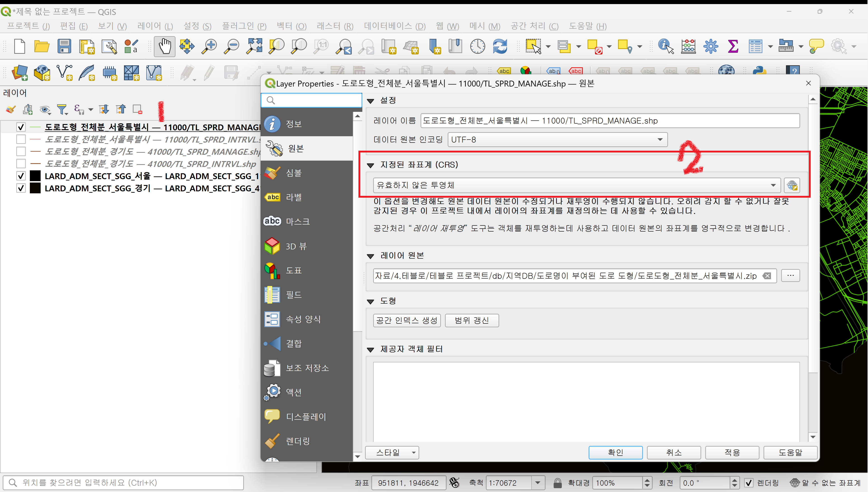The width and height of the screenshot is (868, 492).
Task: Open the 스타일 dropdown button
Action: click(x=392, y=452)
